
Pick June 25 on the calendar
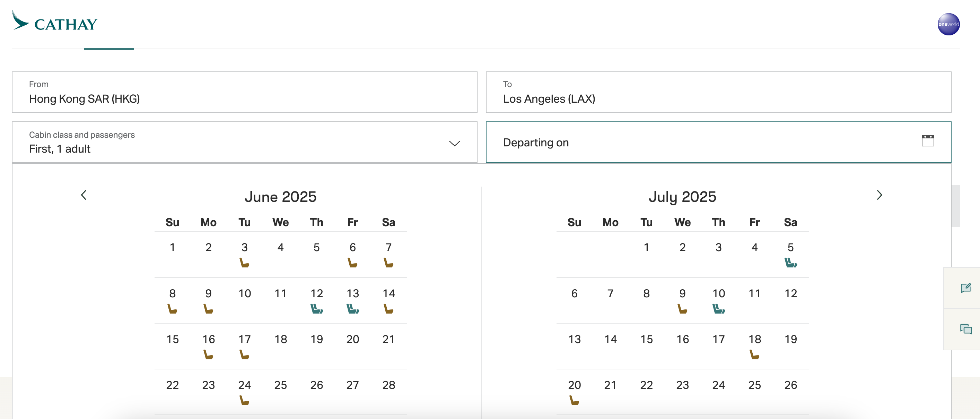pos(280,385)
